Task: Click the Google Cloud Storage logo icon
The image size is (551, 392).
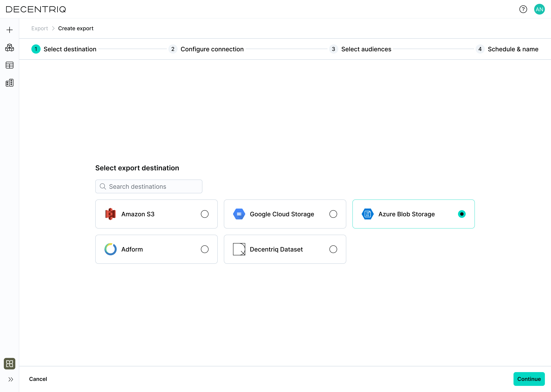Action: [239, 214]
